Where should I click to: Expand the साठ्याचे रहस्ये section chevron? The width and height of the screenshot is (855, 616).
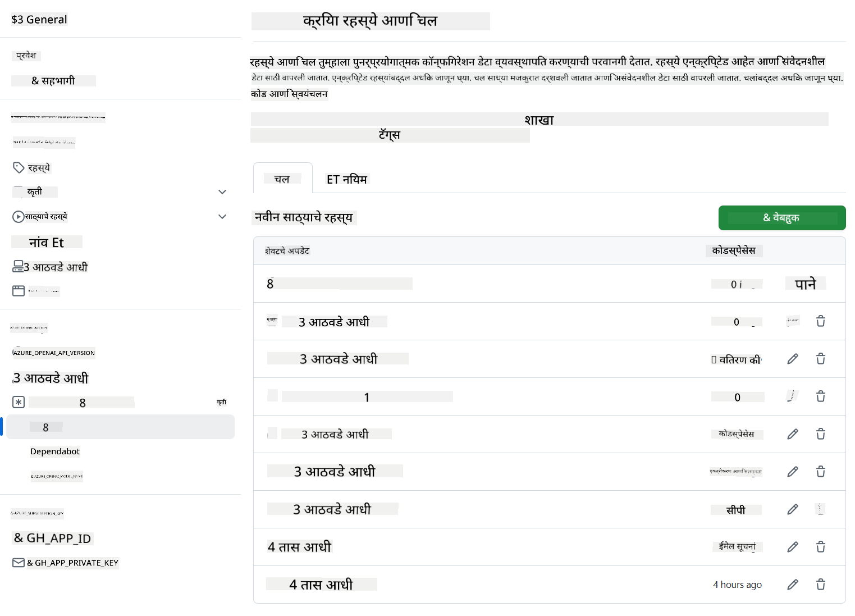pos(222,217)
